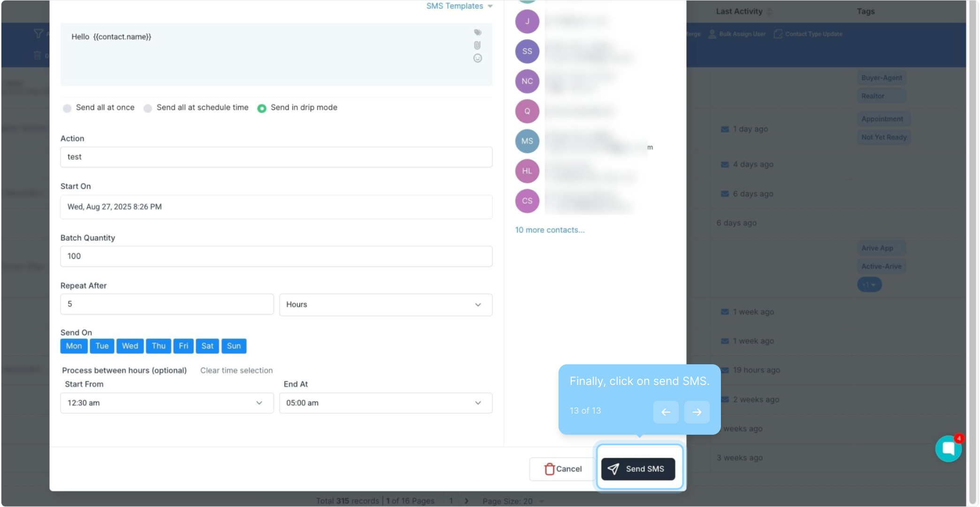Viewport: 980px width, 507px height.
Task: Select Send in drip mode option
Action: pyautogui.click(x=262, y=108)
